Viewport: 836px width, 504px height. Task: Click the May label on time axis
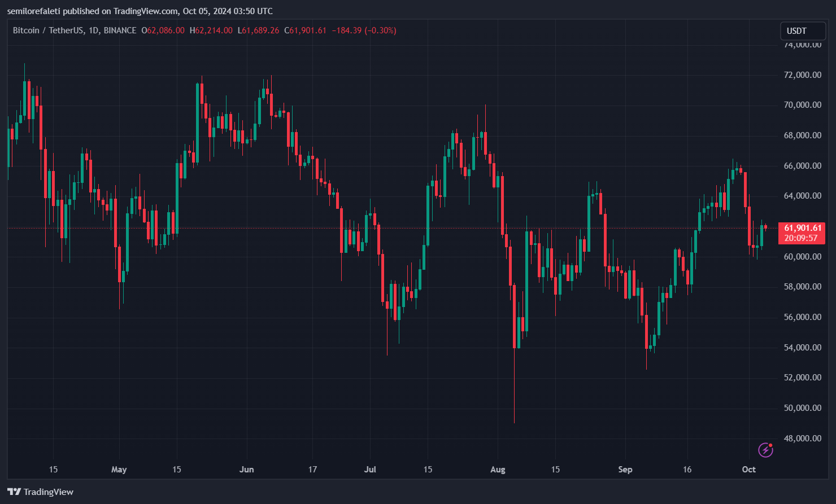point(119,470)
